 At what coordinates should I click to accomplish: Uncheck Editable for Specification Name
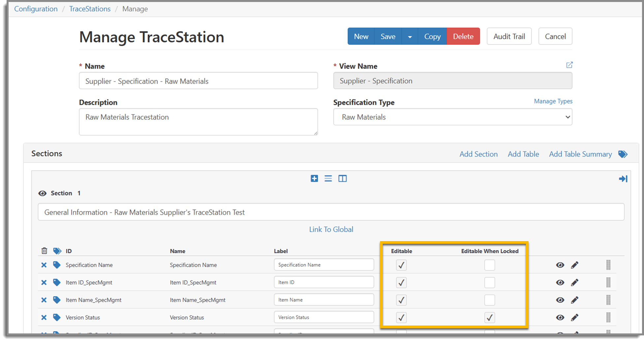401,265
